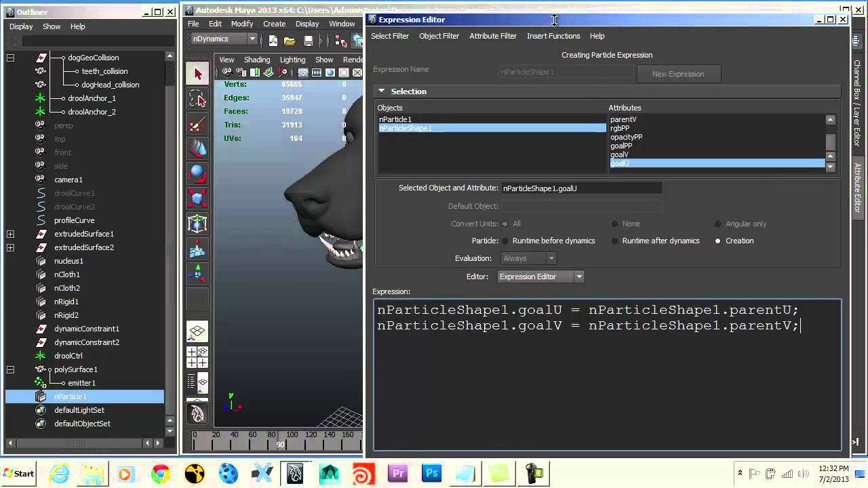Switch to Outliner/persp layout icon

[197, 383]
